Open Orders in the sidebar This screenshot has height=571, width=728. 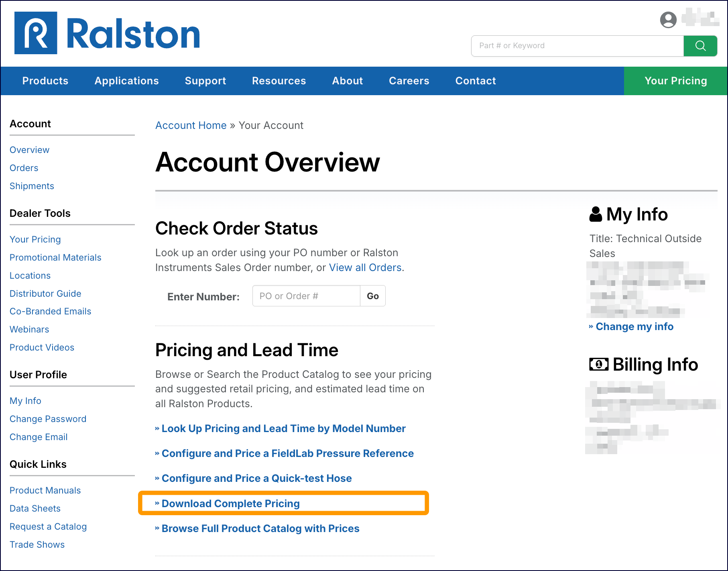click(x=24, y=168)
